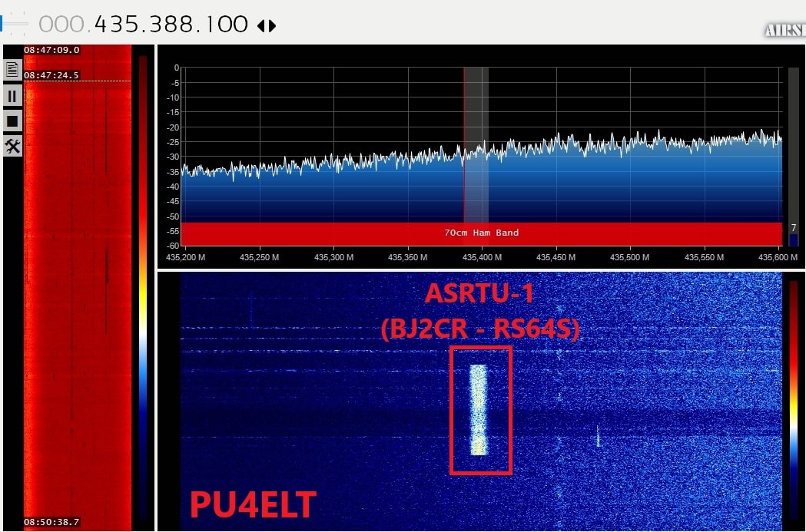Image resolution: width=806 pixels, height=532 pixels.
Task: Tune to the bright signal burst in the main waterfall
Action: click(479, 410)
